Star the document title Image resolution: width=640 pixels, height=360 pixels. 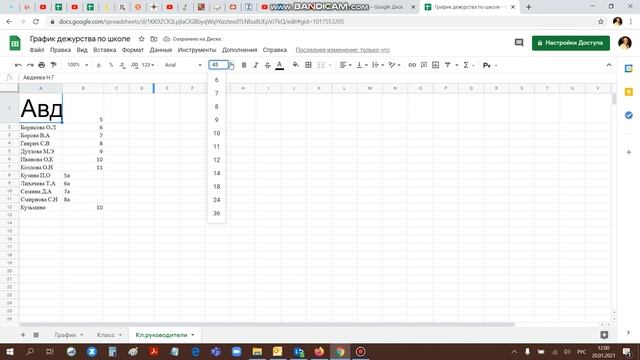tap(141, 39)
